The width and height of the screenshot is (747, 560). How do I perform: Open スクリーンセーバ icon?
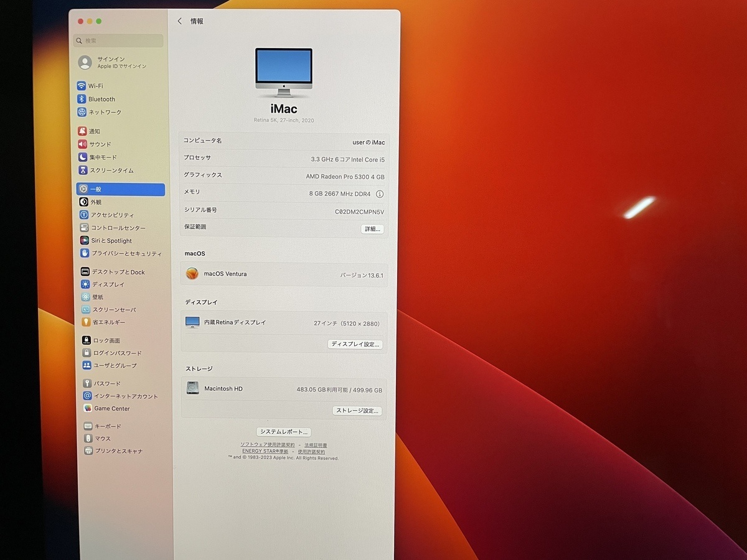coord(86,309)
